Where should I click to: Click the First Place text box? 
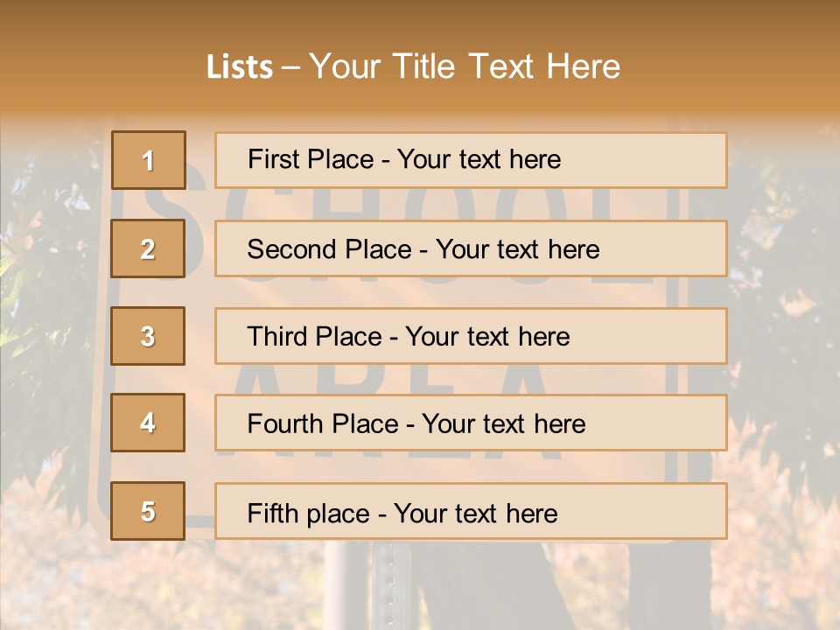pos(471,160)
